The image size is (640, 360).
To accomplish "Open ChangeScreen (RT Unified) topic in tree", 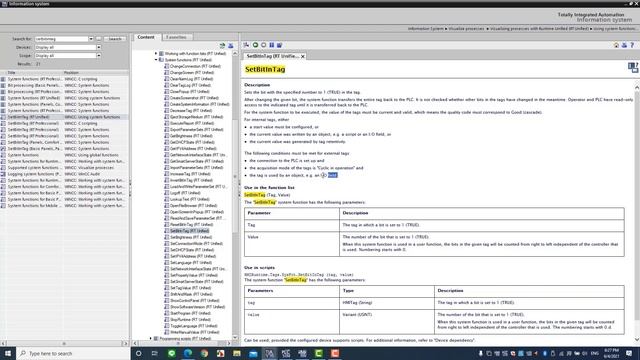I will pyautogui.click(x=191, y=73).
